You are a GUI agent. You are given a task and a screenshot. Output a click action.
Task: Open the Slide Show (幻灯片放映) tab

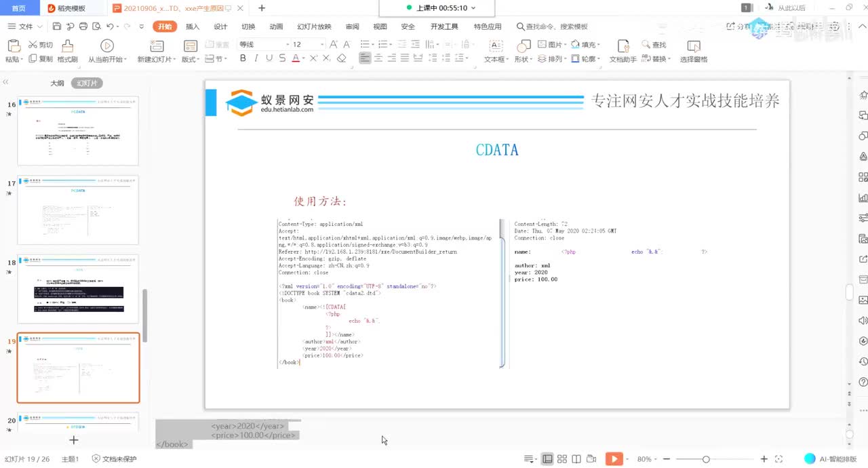[x=314, y=26]
